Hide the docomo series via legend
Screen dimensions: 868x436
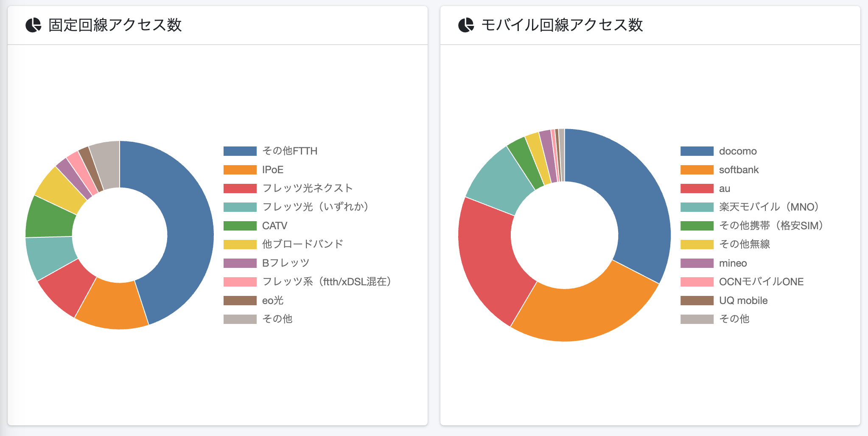tap(737, 151)
